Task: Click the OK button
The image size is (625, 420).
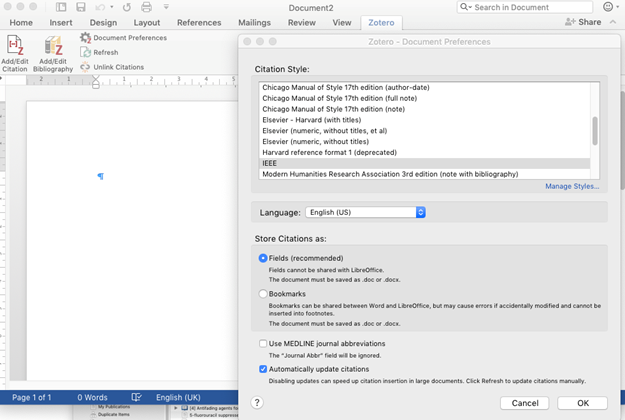Action: 583,403
